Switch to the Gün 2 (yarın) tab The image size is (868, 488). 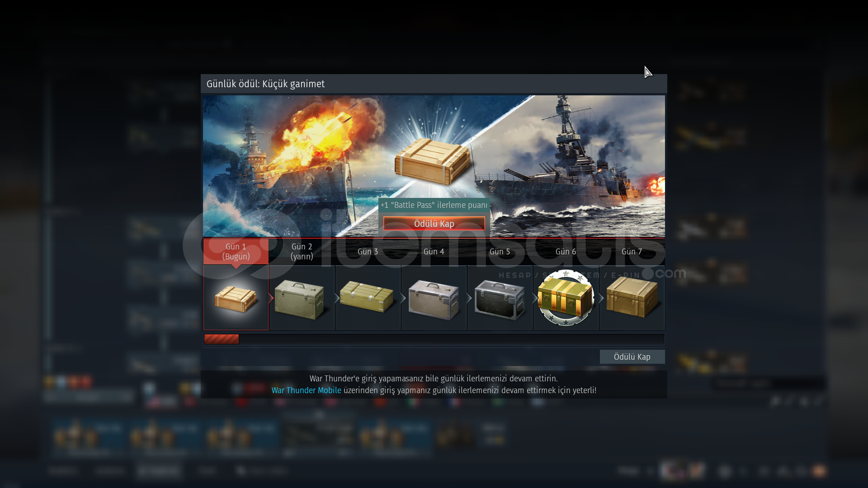click(x=302, y=252)
